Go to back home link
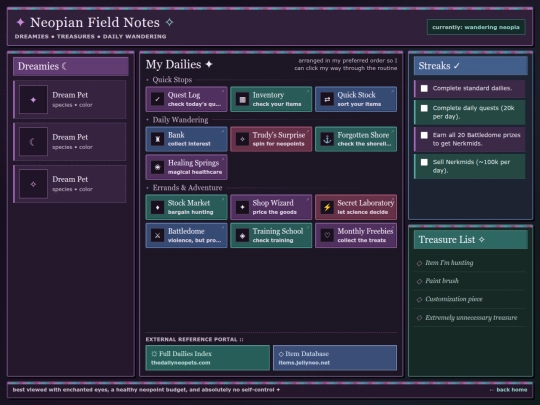 pos(508,390)
